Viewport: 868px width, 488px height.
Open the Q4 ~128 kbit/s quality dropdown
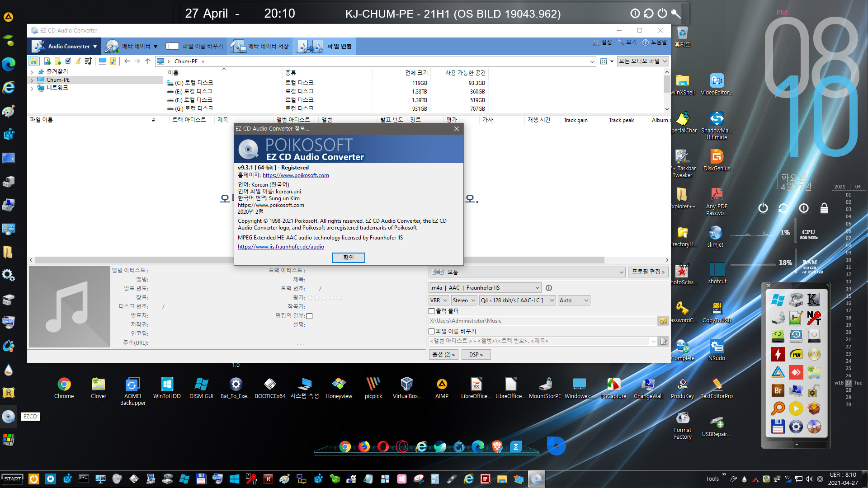pyautogui.click(x=517, y=300)
